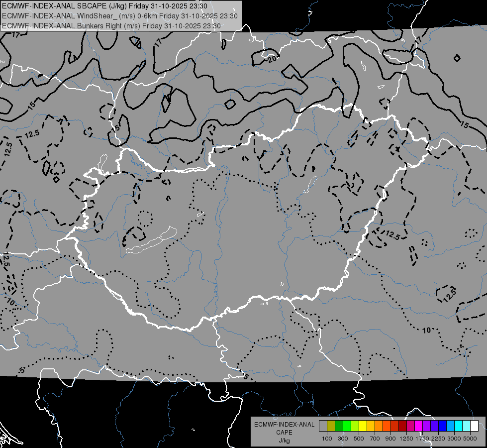Click the SBCAPE (J/kg) header line
The image size is (487, 448).
(104, 6)
